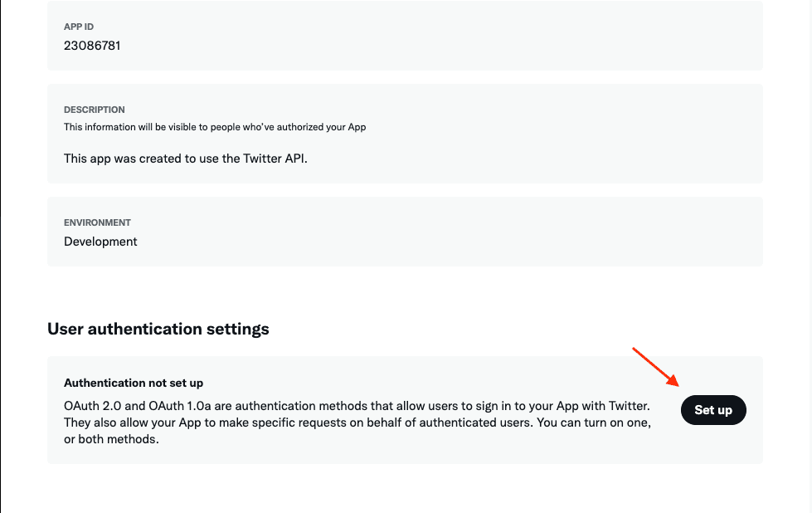Click the DESCRIPTION label
812x513 pixels.
(x=94, y=110)
